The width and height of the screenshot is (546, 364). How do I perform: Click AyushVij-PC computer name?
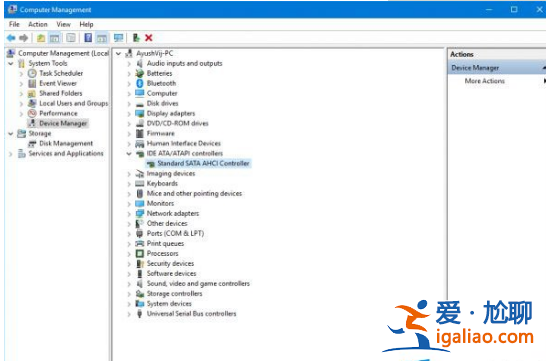155,53
